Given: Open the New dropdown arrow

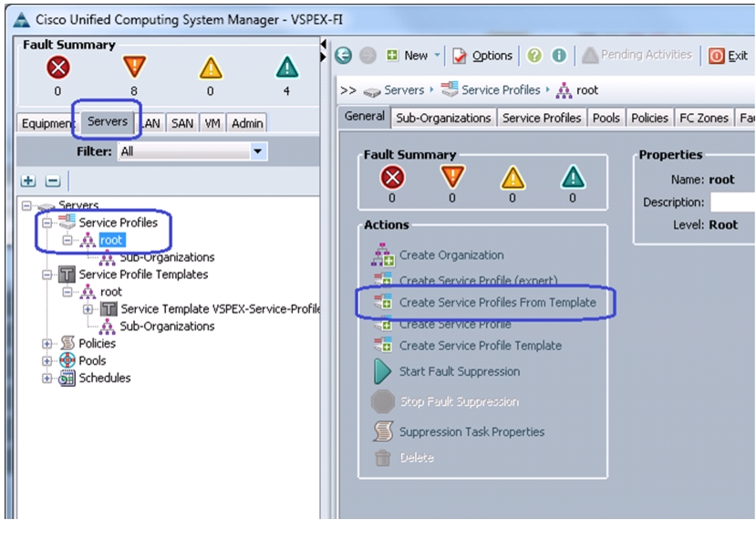Looking at the screenshot, I should pyautogui.click(x=437, y=55).
